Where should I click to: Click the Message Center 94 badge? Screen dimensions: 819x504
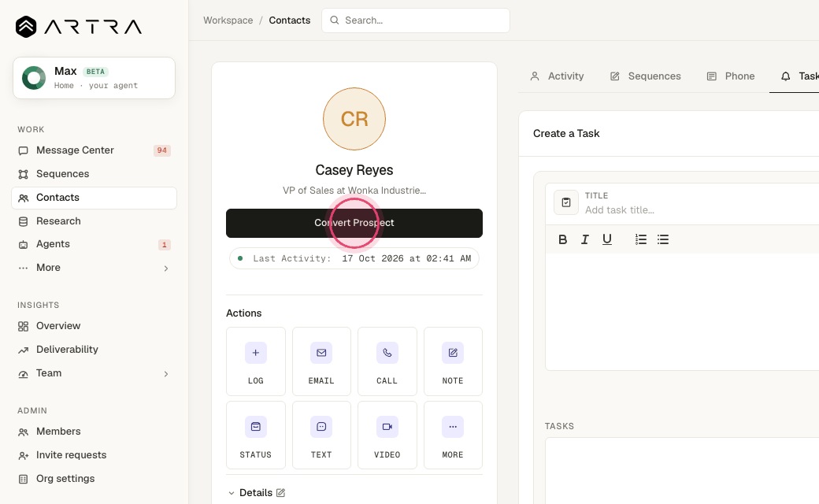point(162,150)
